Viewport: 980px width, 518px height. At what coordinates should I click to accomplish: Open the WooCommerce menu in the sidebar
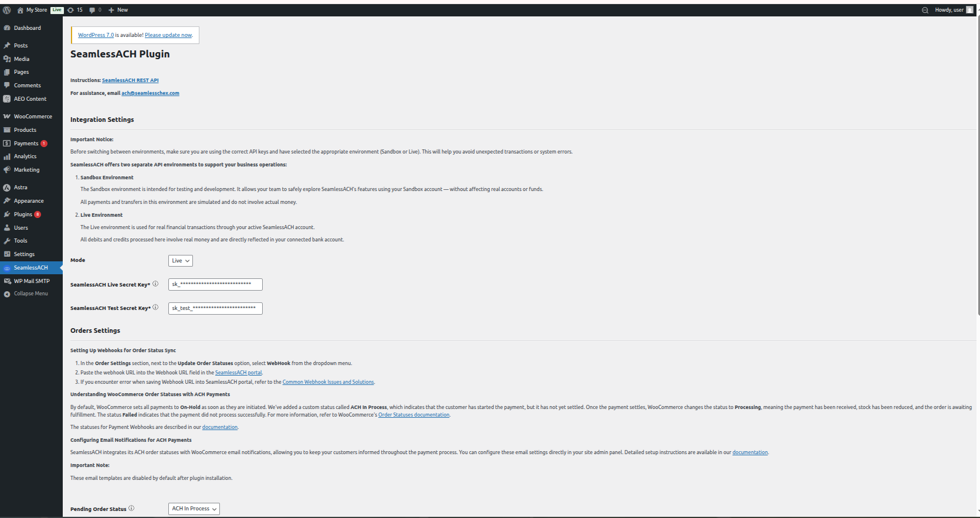click(32, 117)
